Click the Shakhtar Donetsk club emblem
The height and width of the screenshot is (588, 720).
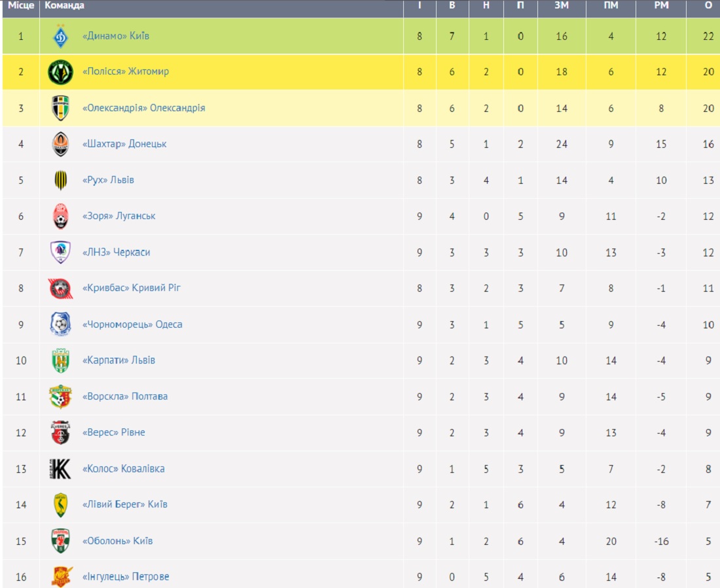click(61, 144)
